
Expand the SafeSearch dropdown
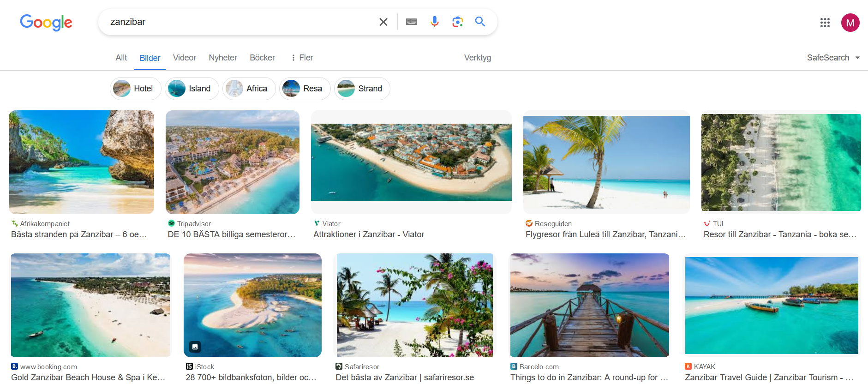tap(833, 58)
